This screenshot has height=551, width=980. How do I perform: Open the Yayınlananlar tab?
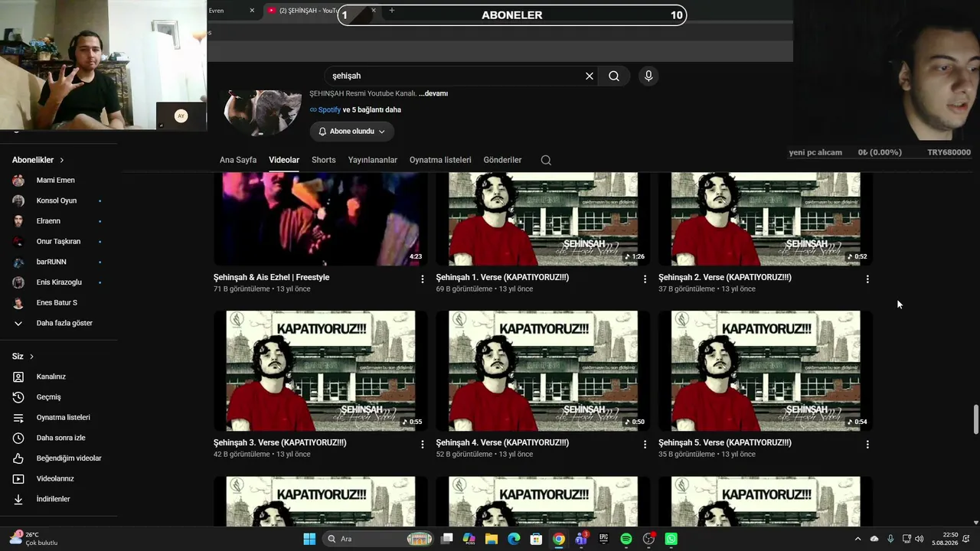coord(373,160)
